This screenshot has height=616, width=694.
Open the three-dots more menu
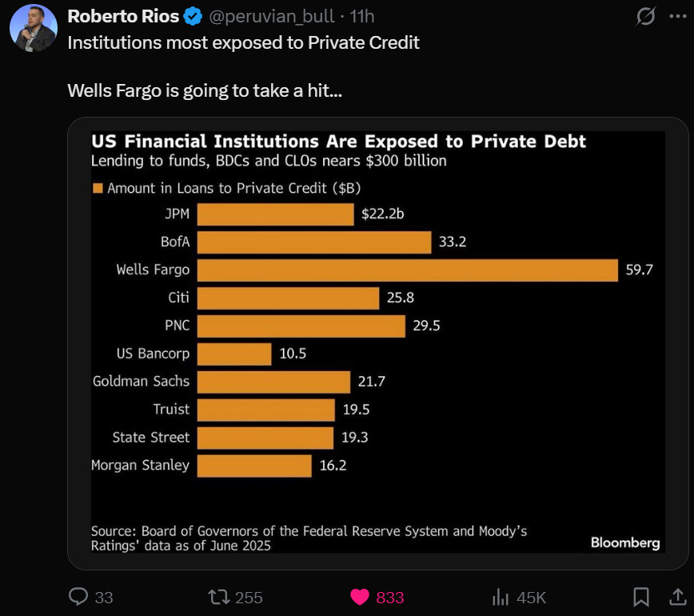click(x=678, y=16)
